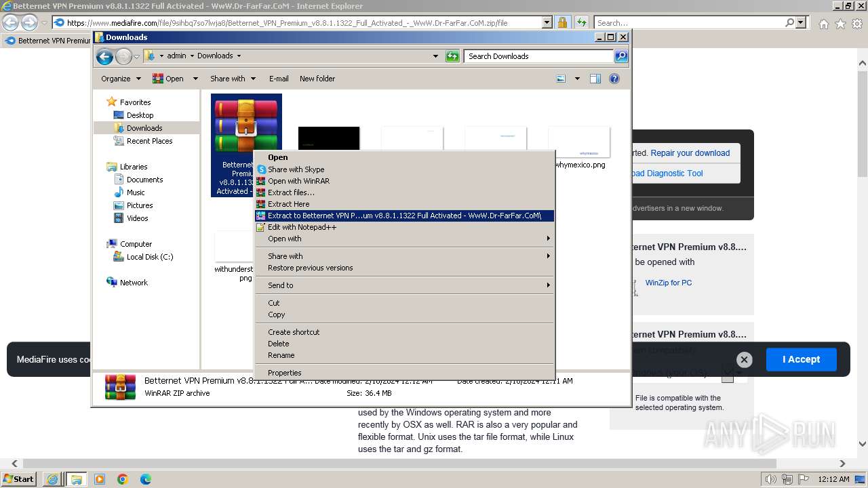Open Properties from context menu
The image size is (868, 488).
[x=284, y=373]
